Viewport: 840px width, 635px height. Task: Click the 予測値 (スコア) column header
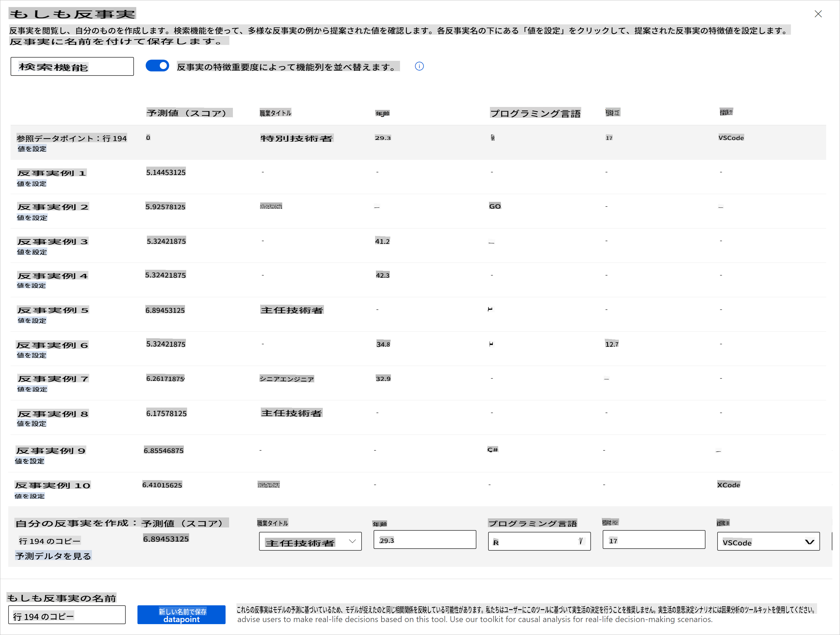(x=189, y=113)
